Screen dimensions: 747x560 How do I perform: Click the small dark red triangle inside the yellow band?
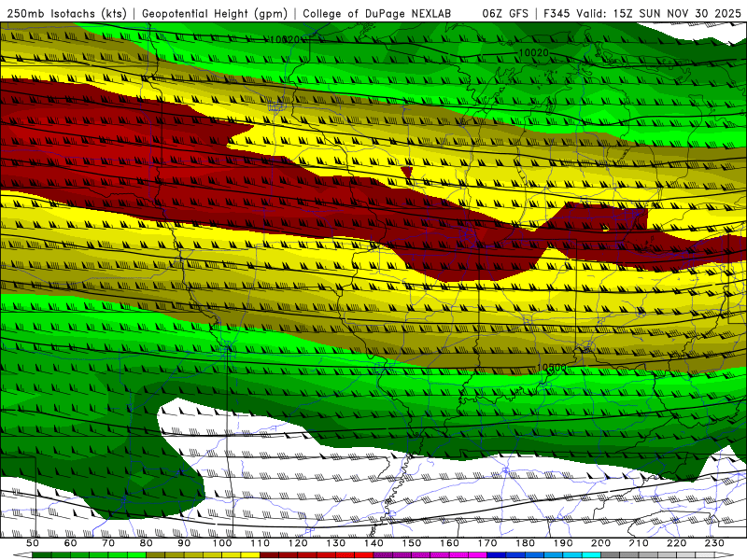pos(406,172)
